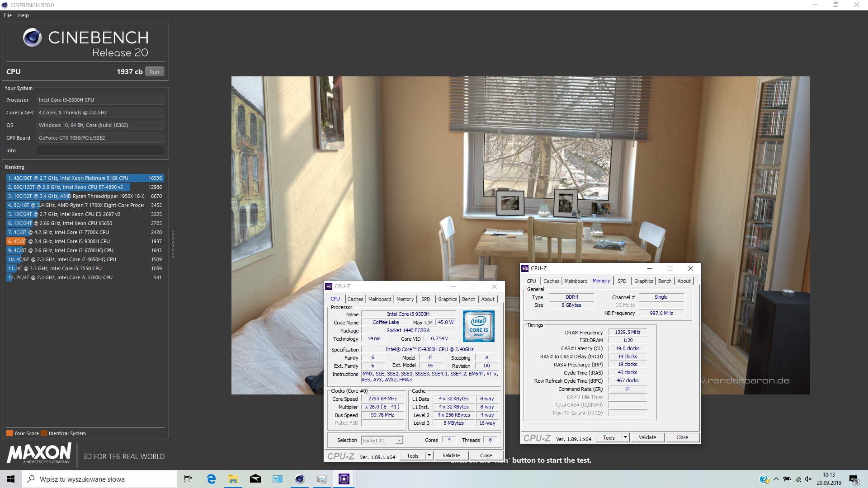The width and height of the screenshot is (868, 488).
Task: Click Tools button in right CPU-Z window
Action: pos(609,438)
